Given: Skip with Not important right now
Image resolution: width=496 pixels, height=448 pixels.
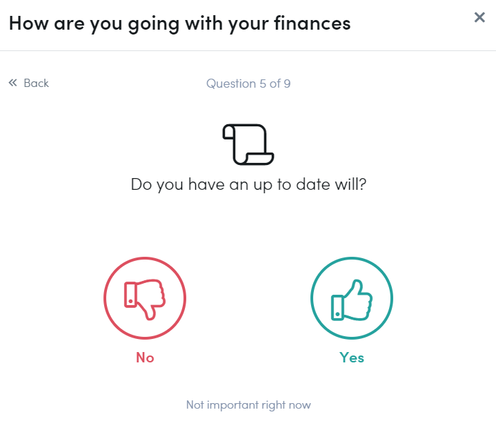Looking at the screenshot, I should [248, 405].
